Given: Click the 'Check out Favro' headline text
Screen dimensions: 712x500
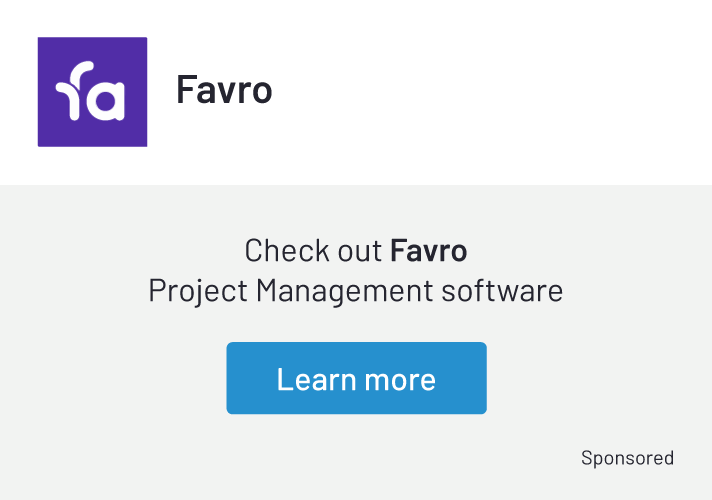Looking at the screenshot, I should click(355, 250).
